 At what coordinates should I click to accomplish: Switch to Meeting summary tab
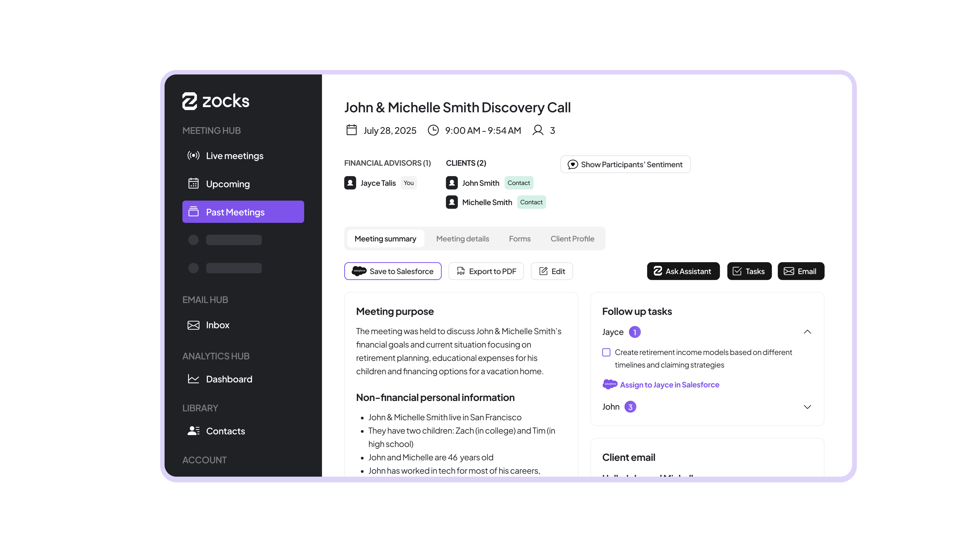pyautogui.click(x=385, y=238)
